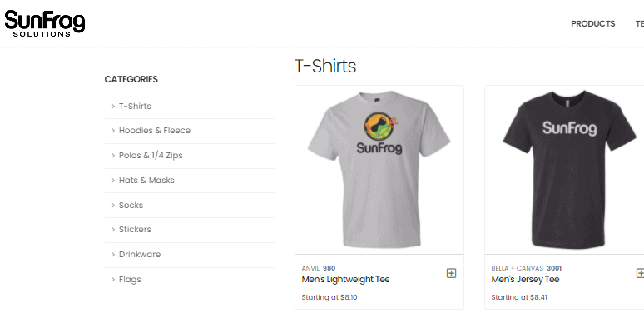Click the Men's Jersey Tee product name

tap(525, 280)
